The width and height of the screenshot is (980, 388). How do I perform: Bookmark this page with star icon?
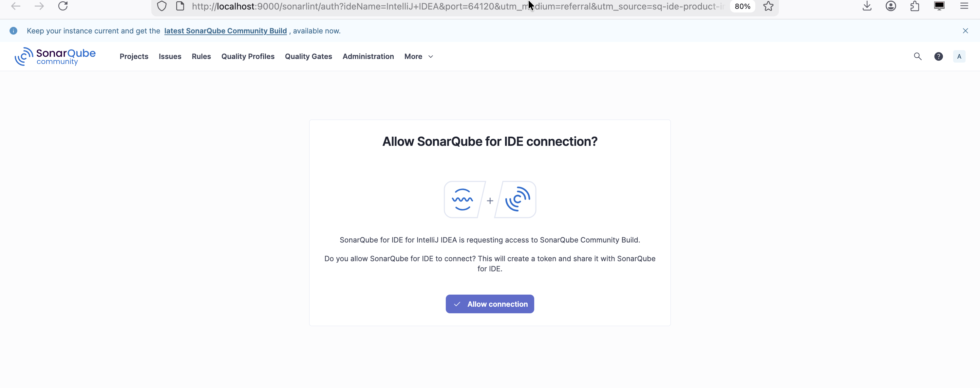[x=768, y=6]
